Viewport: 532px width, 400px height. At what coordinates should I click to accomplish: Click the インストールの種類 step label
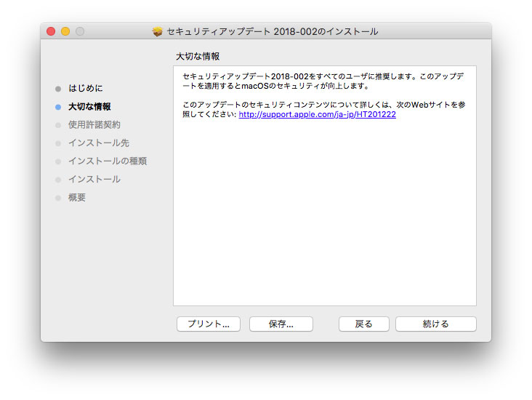point(108,161)
